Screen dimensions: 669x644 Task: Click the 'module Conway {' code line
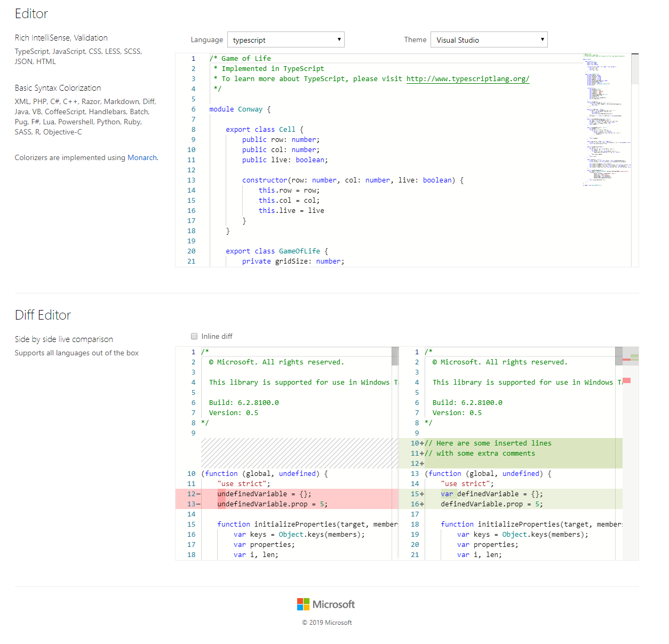[x=240, y=109]
